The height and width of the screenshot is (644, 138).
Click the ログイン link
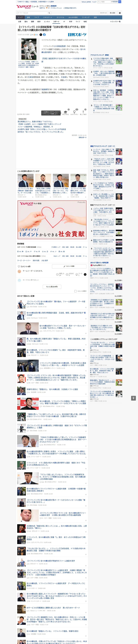tap(42, 8)
